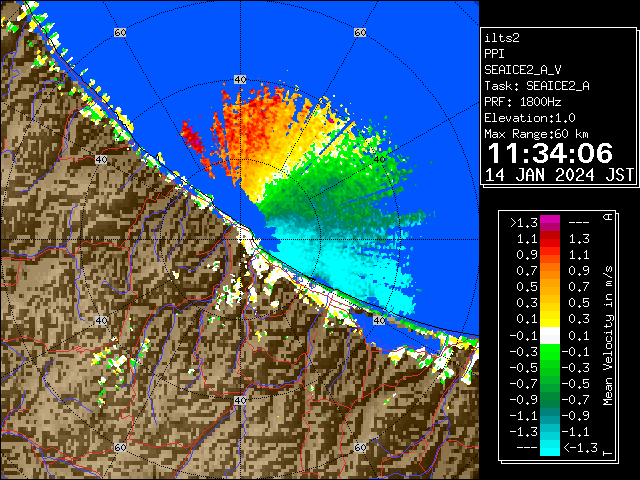The height and width of the screenshot is (480, 640).
Task: Click the '<-1.3' legend label
Action: (x=580, y=448)
